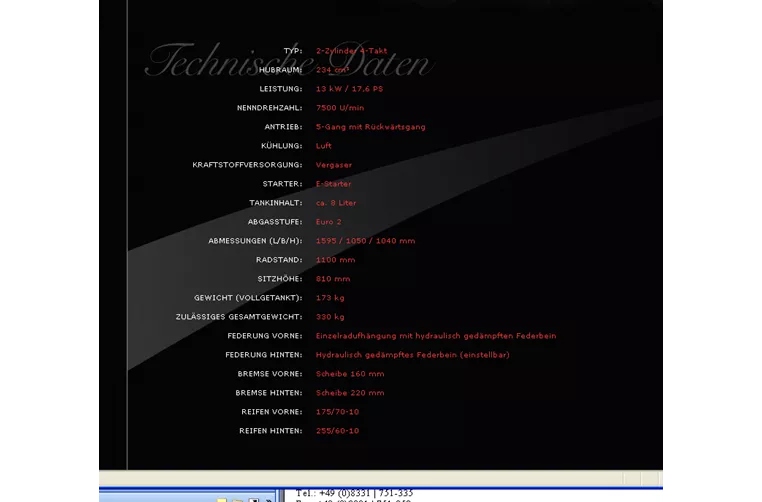This screenshot has width=762, height=502.
Task: Click the browser status bar
Action: tap(380, 478)
